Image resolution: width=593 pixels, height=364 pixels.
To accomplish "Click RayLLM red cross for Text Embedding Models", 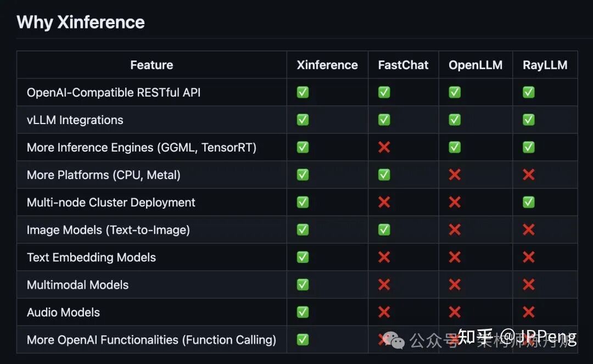I will click(528, 257).
